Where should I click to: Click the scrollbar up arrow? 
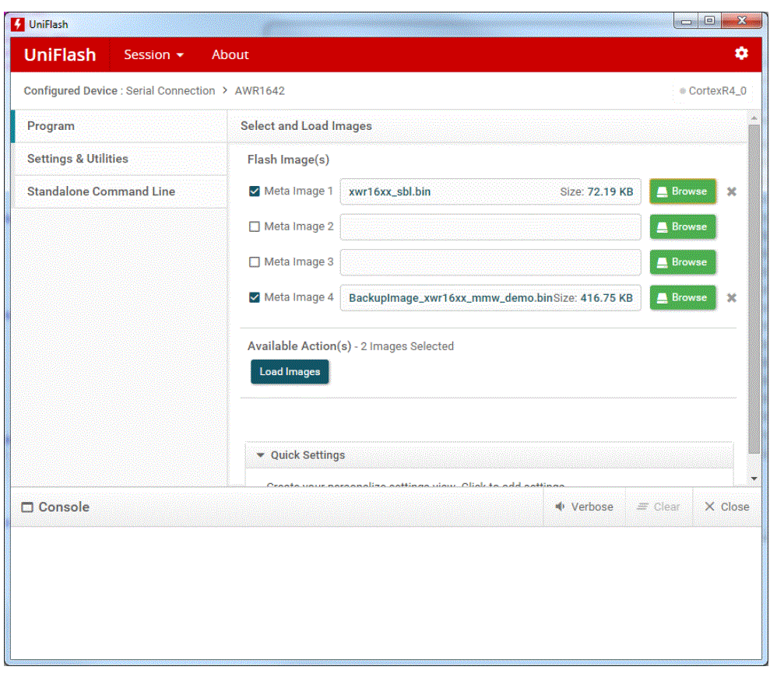tap(754, 118)
